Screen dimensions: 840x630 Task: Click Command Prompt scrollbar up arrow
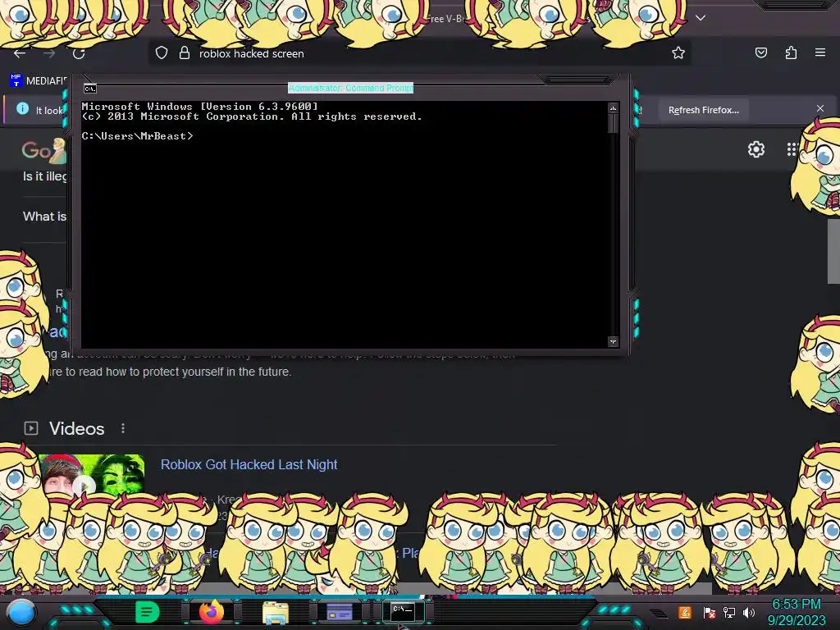[x=613, y=108]
